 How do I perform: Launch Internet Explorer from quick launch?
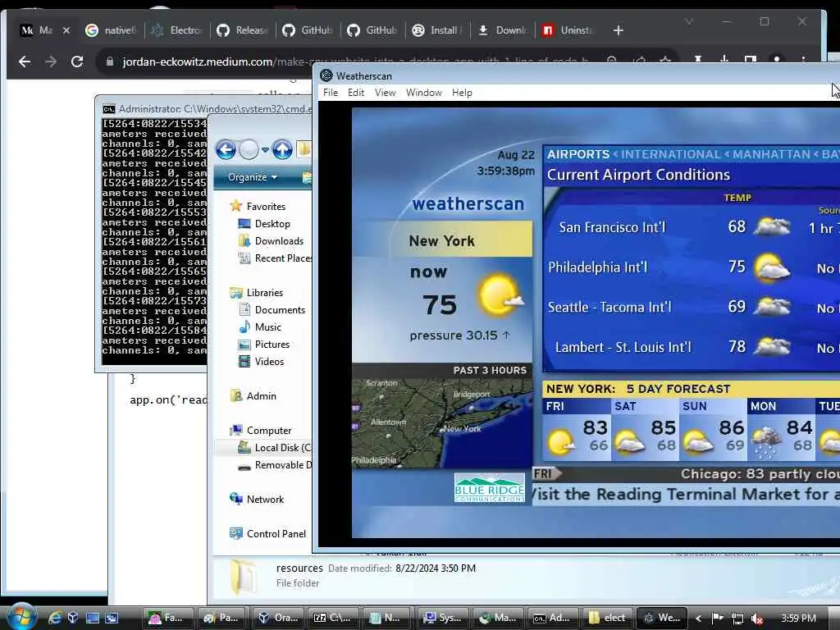[x=55, y=618]
